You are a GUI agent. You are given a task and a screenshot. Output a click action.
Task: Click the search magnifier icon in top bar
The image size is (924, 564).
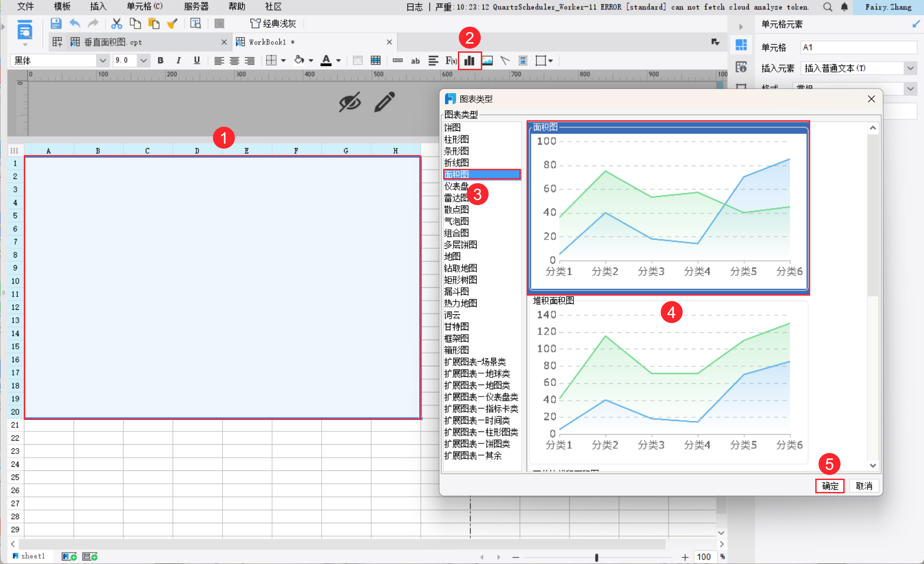[828, 7]
